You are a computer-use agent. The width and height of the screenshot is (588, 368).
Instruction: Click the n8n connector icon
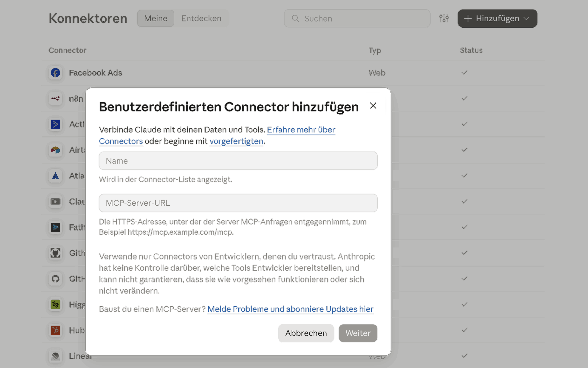(x=55, y=99)
